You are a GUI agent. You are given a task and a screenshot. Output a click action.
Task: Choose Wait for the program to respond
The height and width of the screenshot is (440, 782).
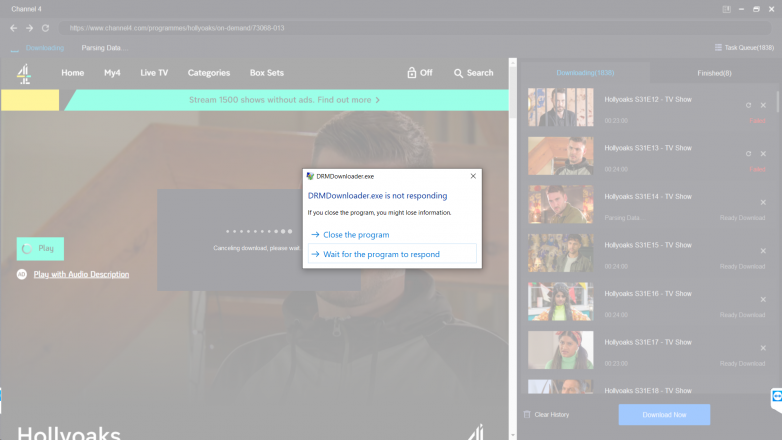391,254
